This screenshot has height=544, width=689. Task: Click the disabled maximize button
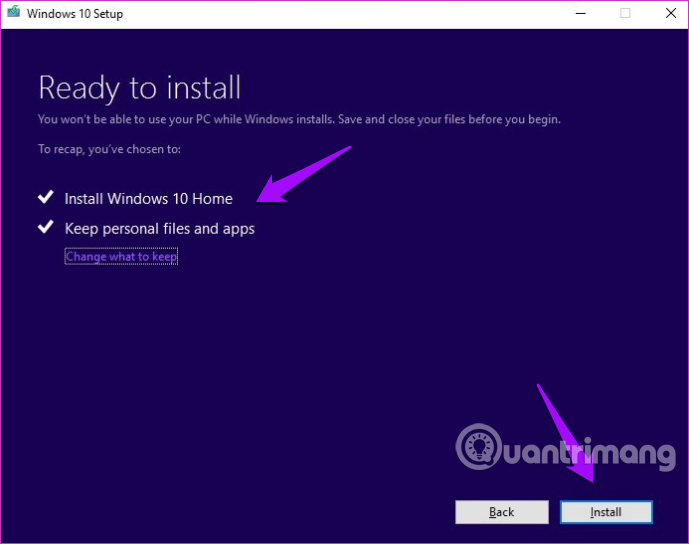pos(625,14)
